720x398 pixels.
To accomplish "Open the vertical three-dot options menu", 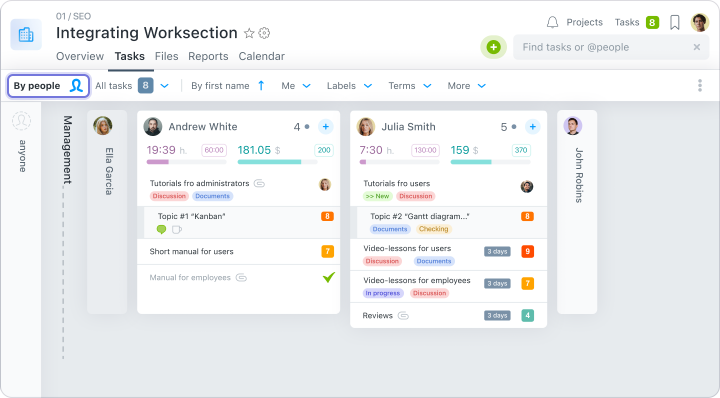I will click(700, 85).
